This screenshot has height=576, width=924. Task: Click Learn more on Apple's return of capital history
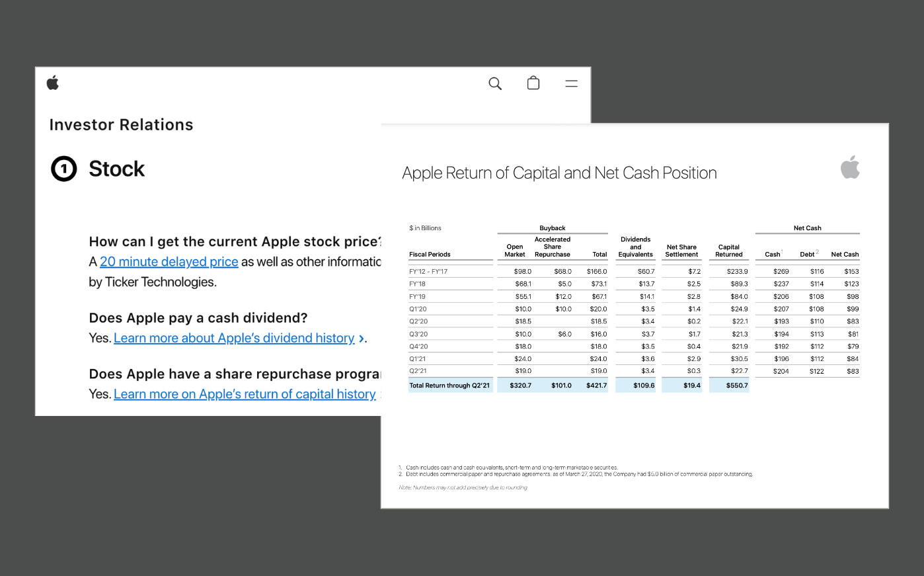point(245,394)
